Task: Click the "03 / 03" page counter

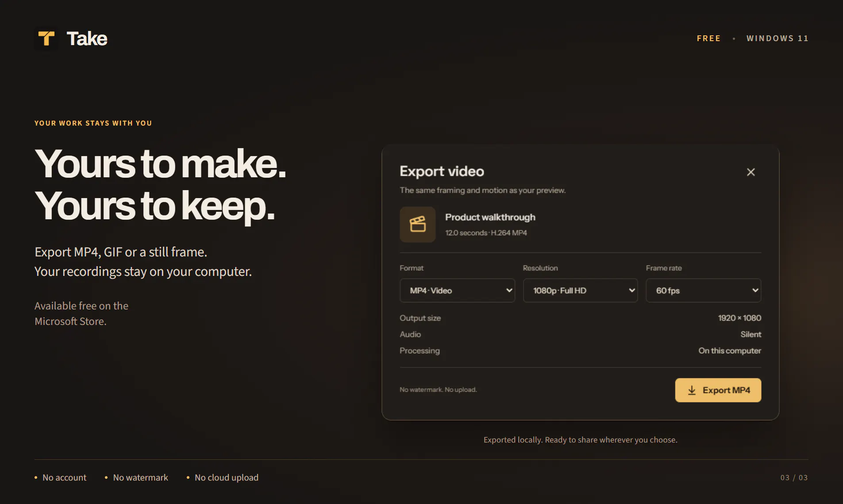Action: (794, 477)
